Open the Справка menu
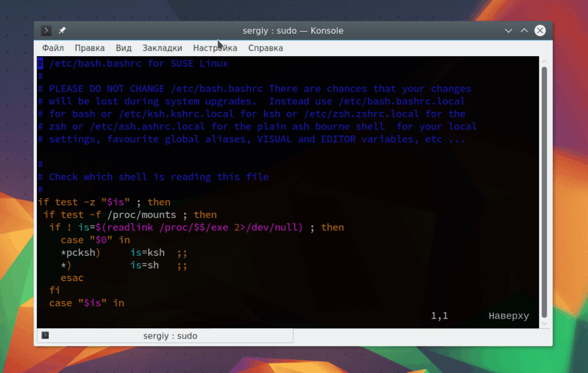The width and height of the screenshot is (588, 373). click(265, 48)
